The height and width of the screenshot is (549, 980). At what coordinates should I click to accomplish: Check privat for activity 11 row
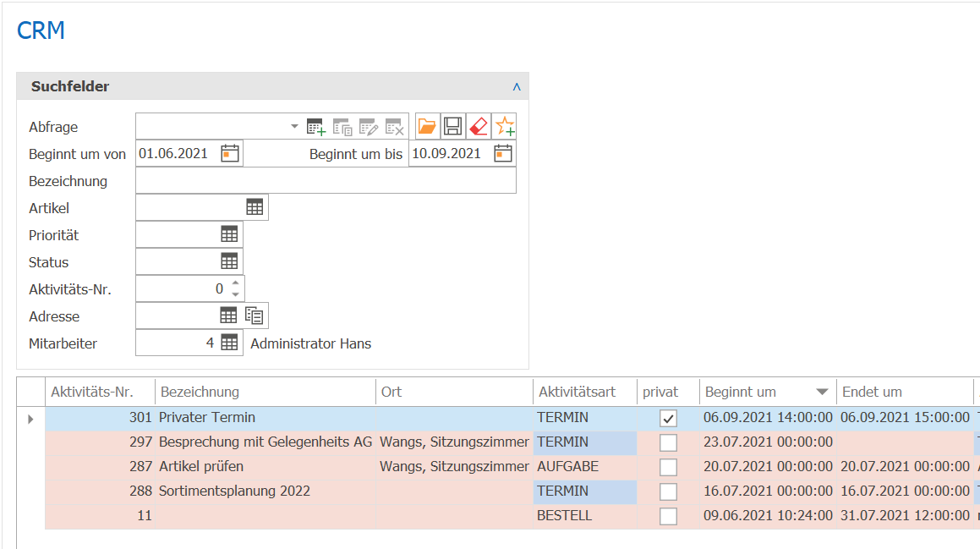[x=668, y=516]
